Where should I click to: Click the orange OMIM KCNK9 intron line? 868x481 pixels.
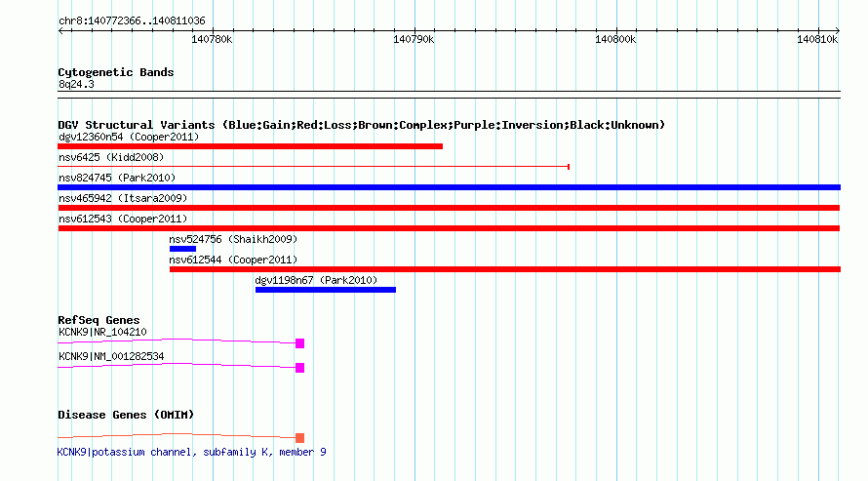click(177, 435)
